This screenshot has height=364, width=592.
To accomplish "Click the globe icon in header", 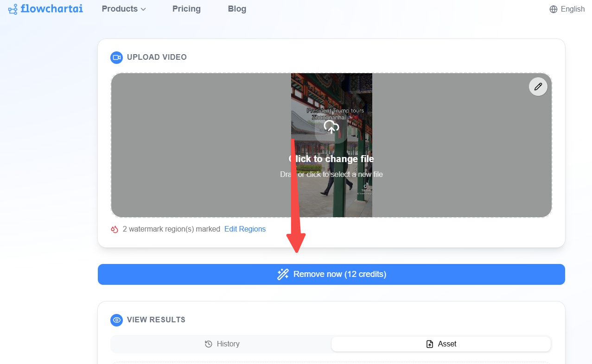I will click(554, 9).
